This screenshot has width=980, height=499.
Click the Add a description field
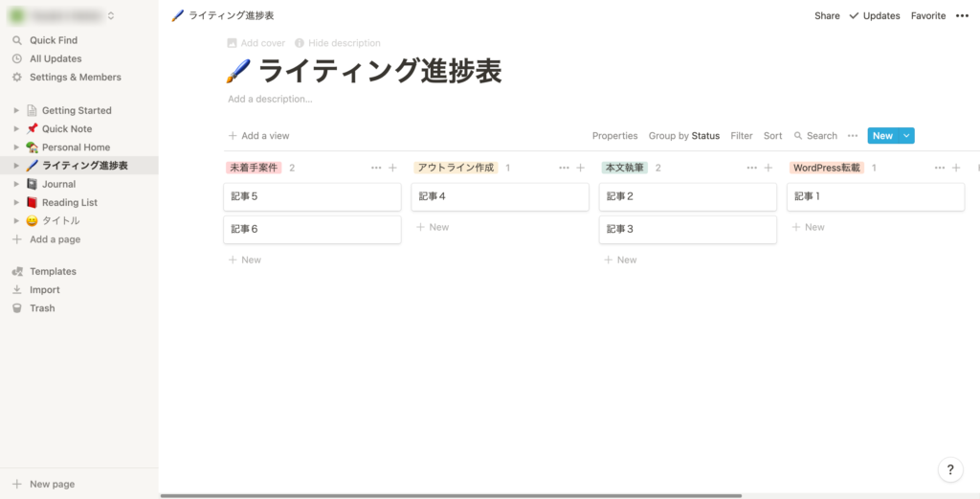[x=270, y=99]
